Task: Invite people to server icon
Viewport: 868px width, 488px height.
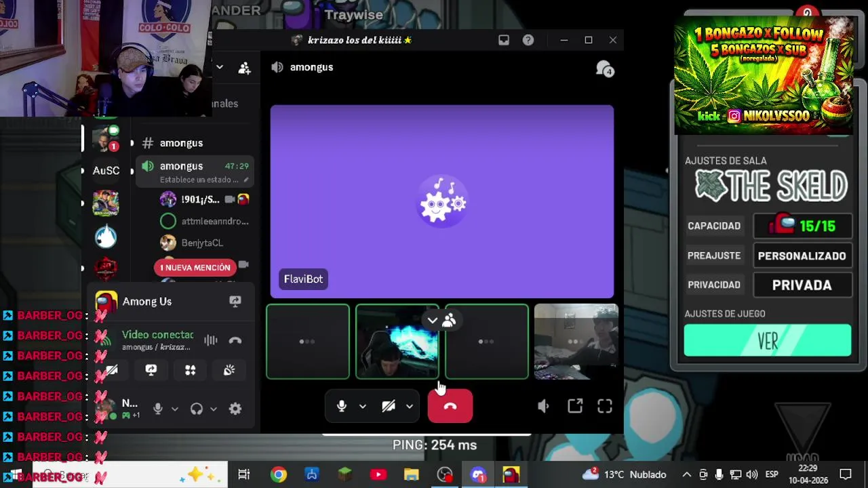Action: [x=244, y=68]
